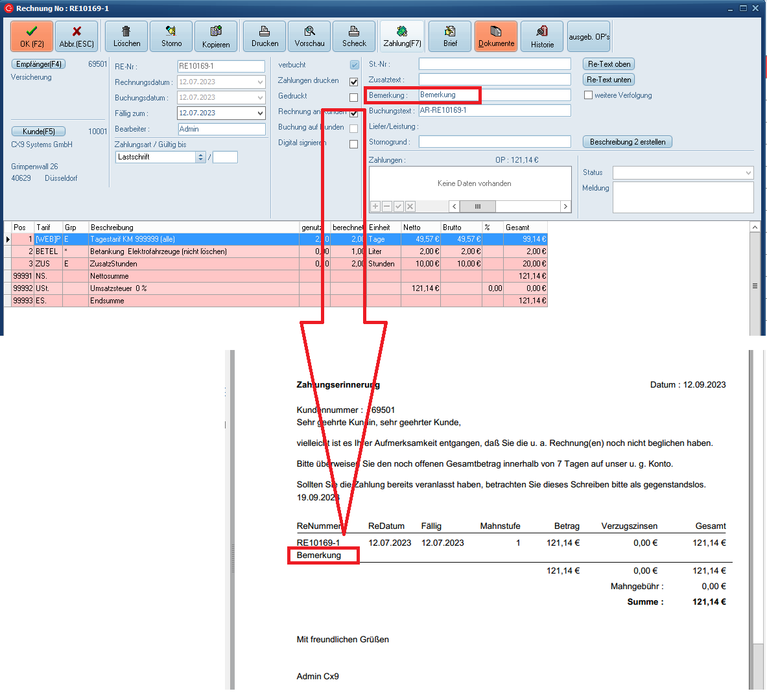The image size is (767, 700).
Task: Expand the Fällig zum date dropdown
Action: [x=260, y=113]
